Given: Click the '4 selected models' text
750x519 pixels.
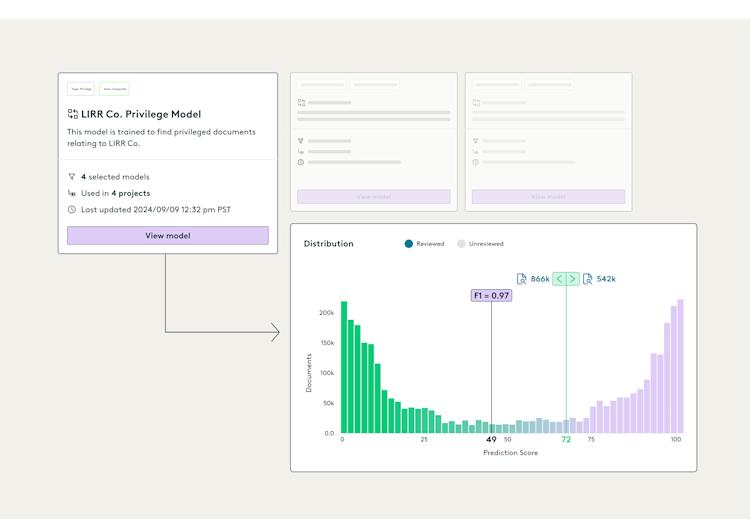Looking at the screenshot, I should click(115, 177).
